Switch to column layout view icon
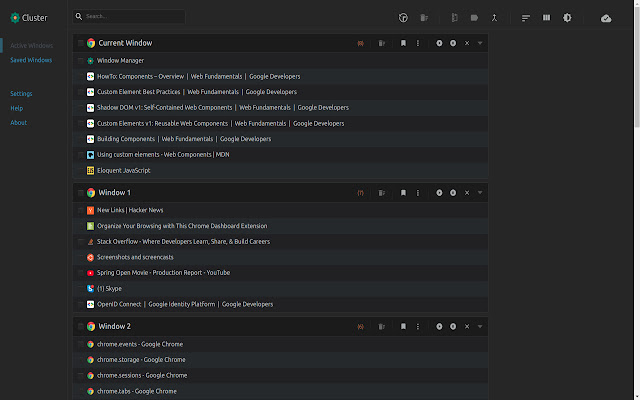640x400 pixels. [547, 18]
